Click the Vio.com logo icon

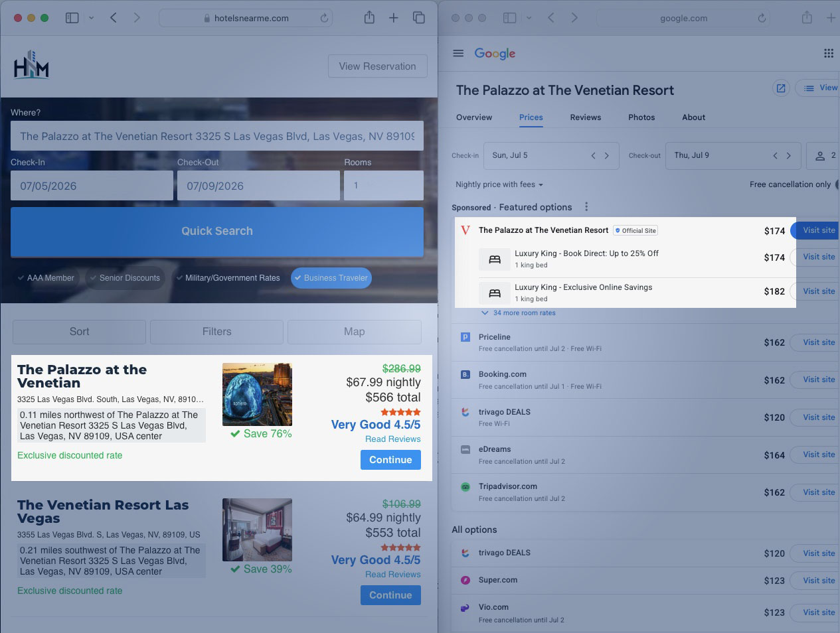[465, 607]
